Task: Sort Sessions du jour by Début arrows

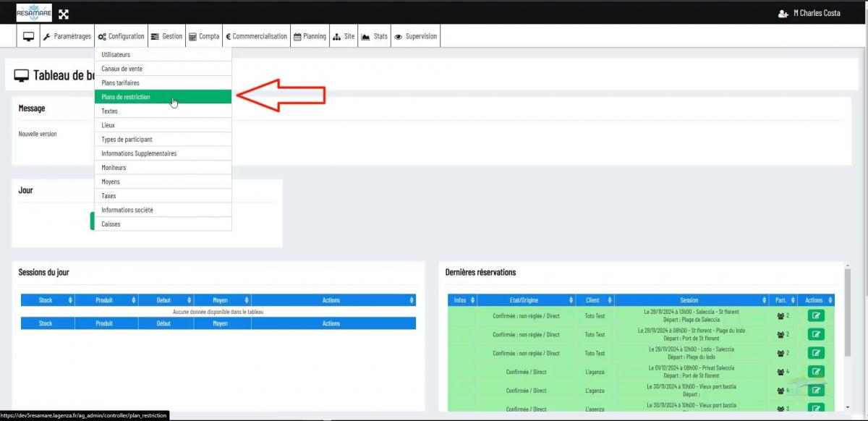Action: [x=190, y=300]
